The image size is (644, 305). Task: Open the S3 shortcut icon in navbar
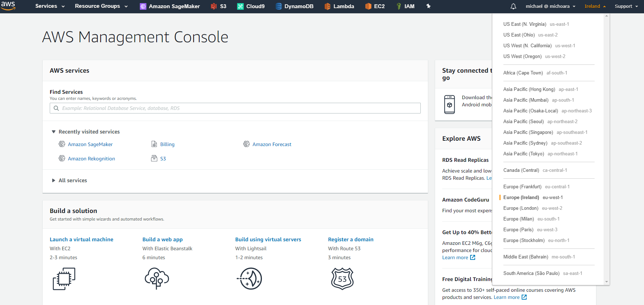(x=214, y=6)
